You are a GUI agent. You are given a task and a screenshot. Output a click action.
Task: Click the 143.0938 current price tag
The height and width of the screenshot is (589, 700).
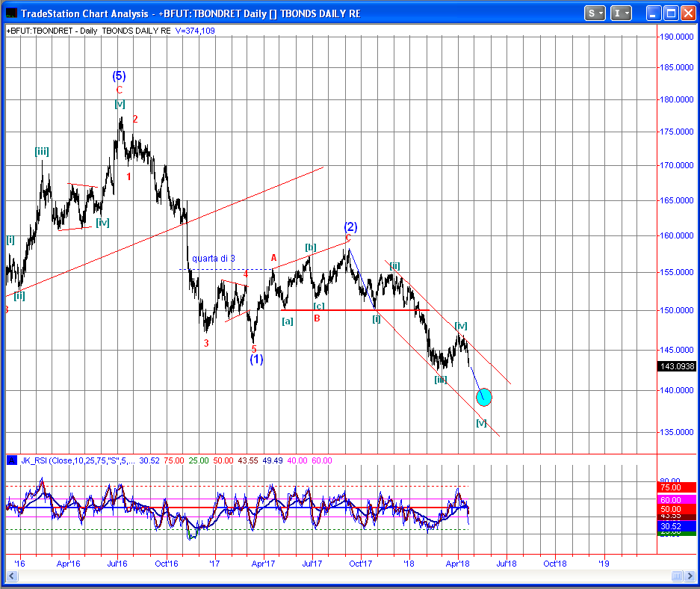click(x=678, y=366)
